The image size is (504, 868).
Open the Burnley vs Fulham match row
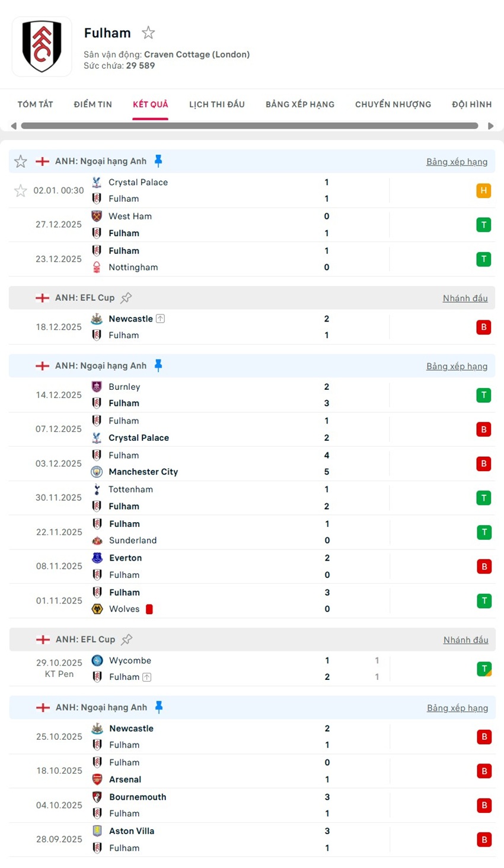(237, 395)
